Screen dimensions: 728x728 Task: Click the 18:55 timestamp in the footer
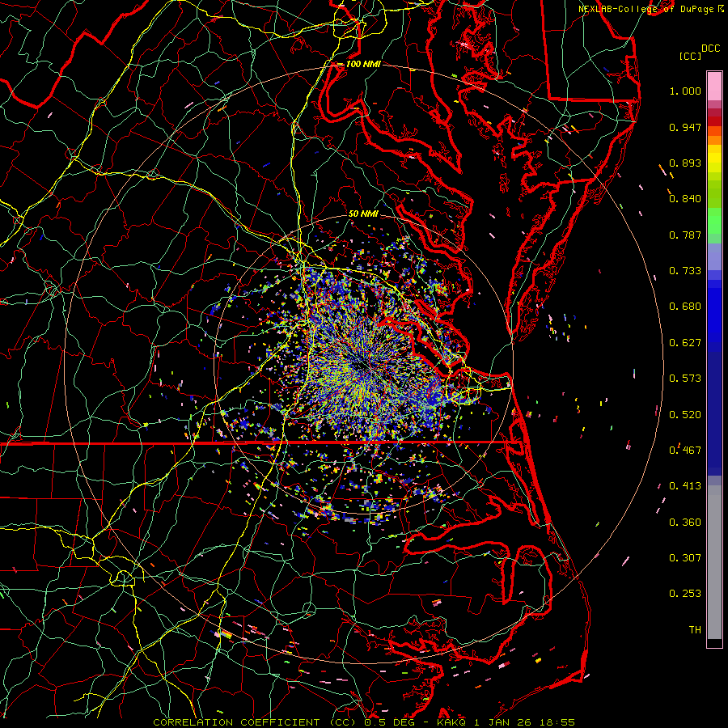click(559, 722)
